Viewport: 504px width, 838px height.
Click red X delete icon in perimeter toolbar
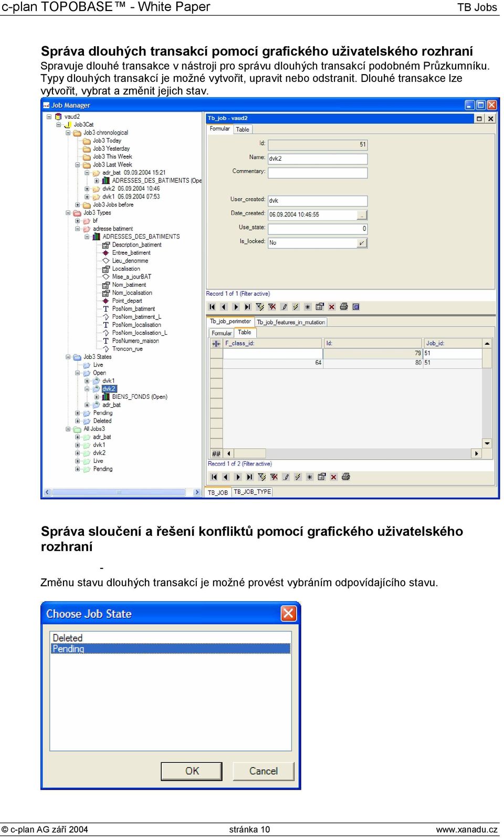coord(333,477)
